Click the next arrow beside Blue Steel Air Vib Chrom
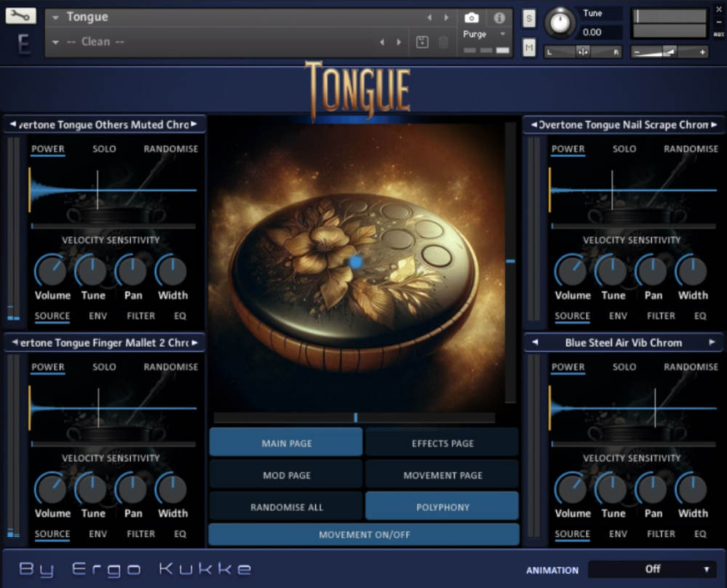 click(x=713, y=342)
